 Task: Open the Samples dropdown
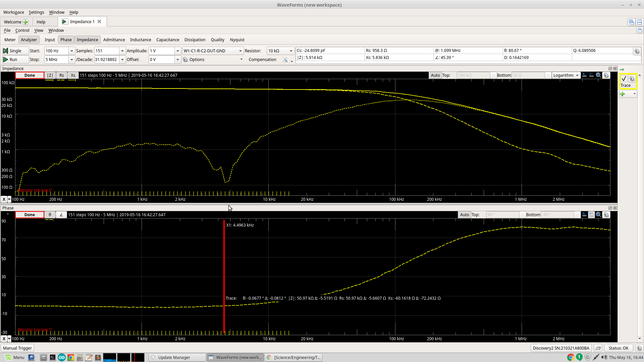click(x=122, y=51)
